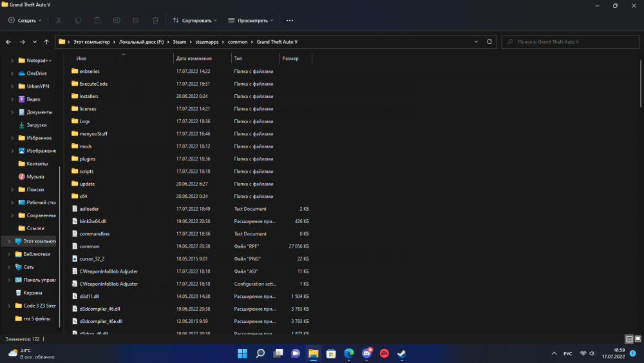Expand Notepad++ in navigation tree
This screenshot has height=363, width=644.
point(12,61)
